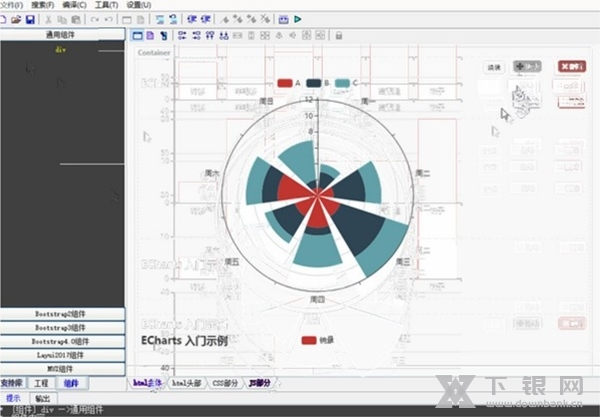600x417 pixels.
Task: Expand the Bootstrap3组件 group
Action: coord(62,328)
